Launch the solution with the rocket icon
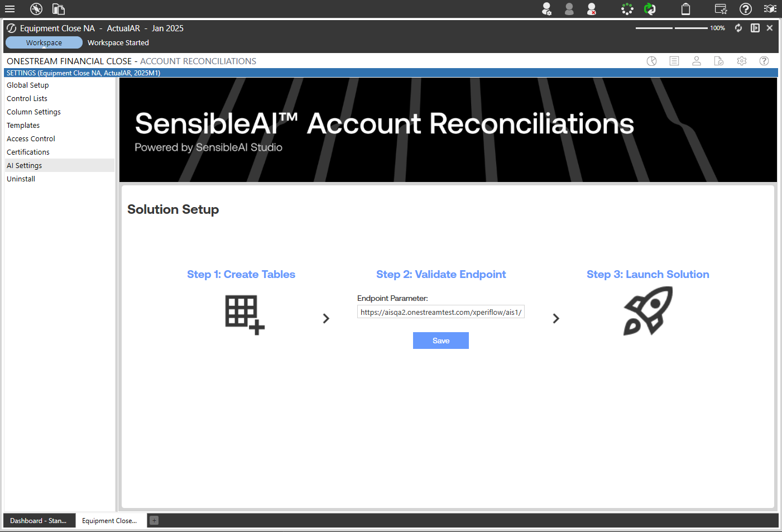This screenshot has height=532, width=782. pyautogui.click(x=648, y=311)
